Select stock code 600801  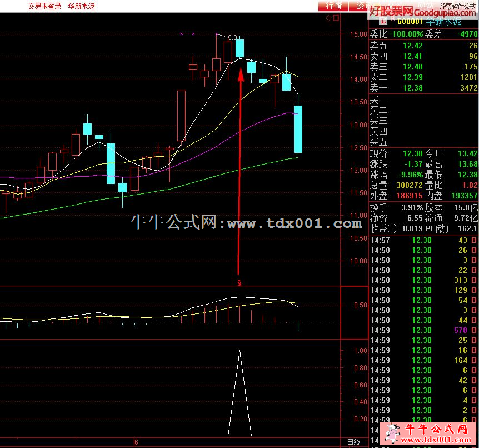click(x=410, y=21)
